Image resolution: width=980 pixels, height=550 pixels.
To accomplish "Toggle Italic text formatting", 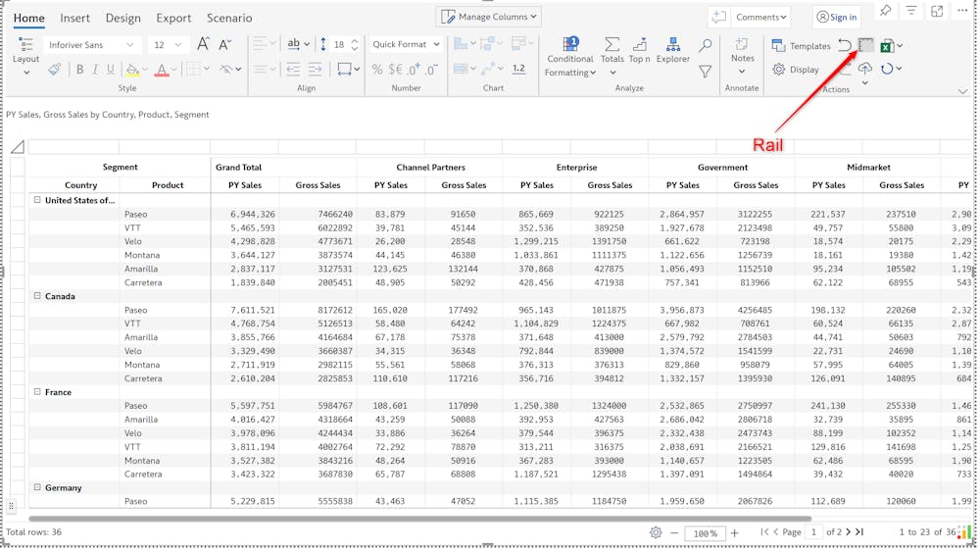I will tap(95, 70).
